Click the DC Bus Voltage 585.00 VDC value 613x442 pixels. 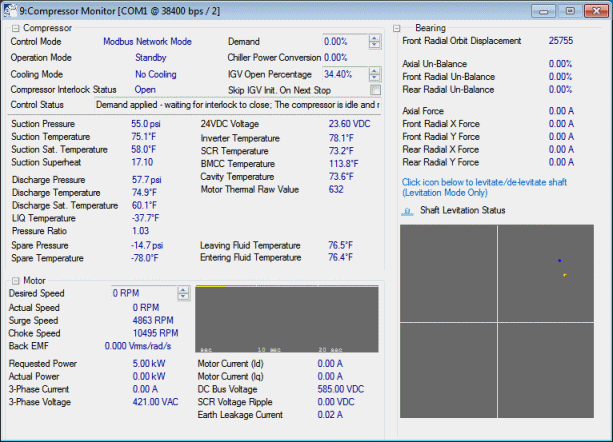pyautogui.click(x=341, y=389)
